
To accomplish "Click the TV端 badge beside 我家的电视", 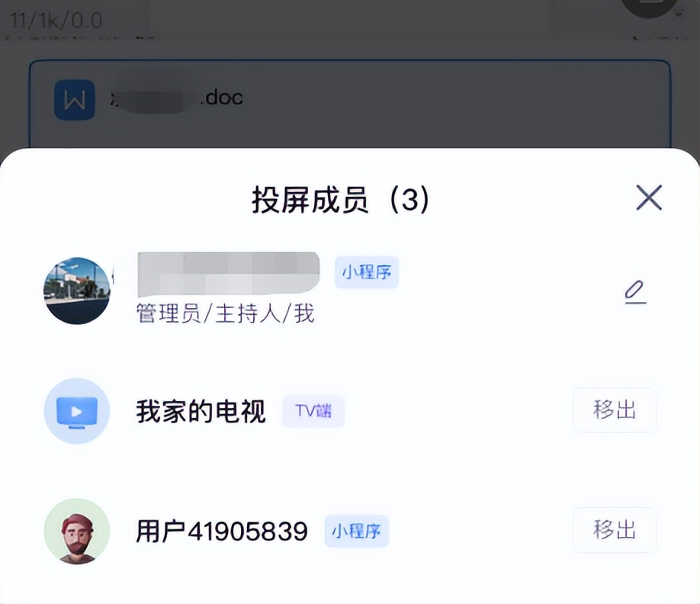I will [313, 411].
